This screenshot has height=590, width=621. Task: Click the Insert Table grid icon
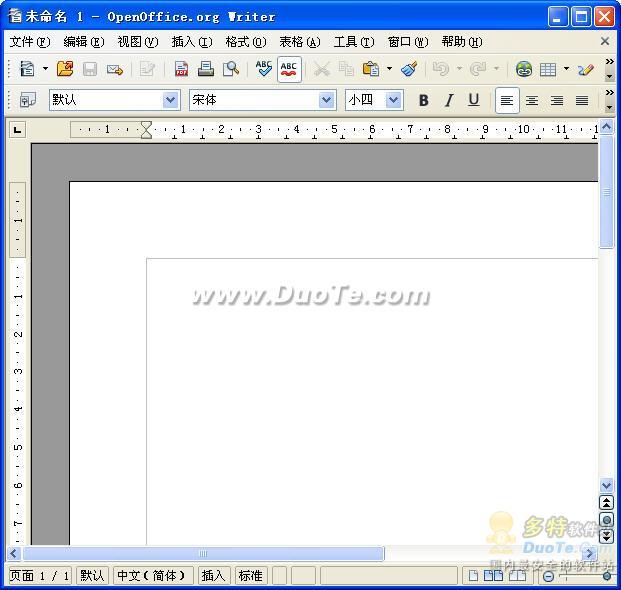click(548, 69)
